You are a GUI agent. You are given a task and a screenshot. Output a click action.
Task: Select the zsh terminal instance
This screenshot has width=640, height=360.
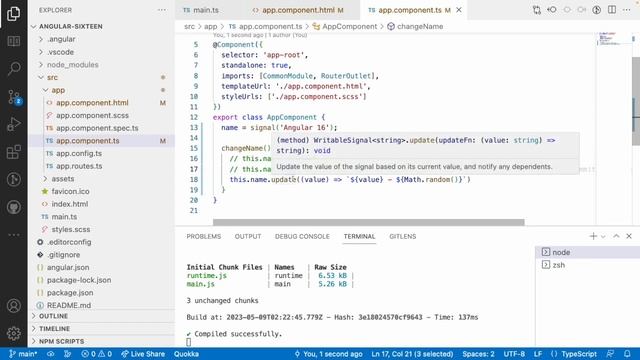pyautogui.click(x=587, y=265)
